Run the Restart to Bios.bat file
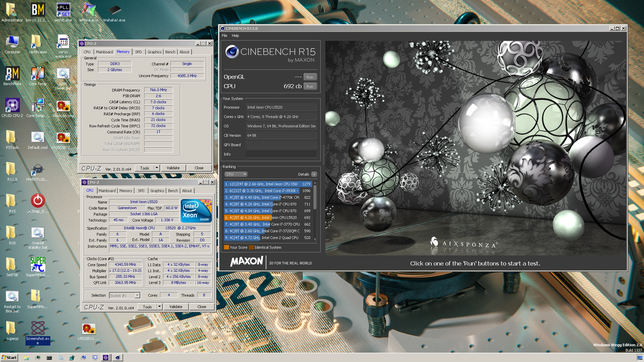Image resolution: width=644 pixels, height=362 pixels. (x=12, y=300)
